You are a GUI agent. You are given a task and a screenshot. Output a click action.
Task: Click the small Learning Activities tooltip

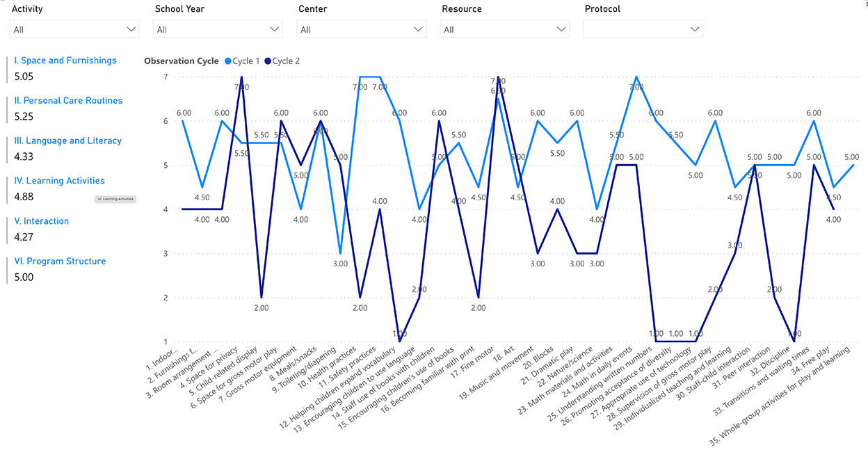(115, 199)
